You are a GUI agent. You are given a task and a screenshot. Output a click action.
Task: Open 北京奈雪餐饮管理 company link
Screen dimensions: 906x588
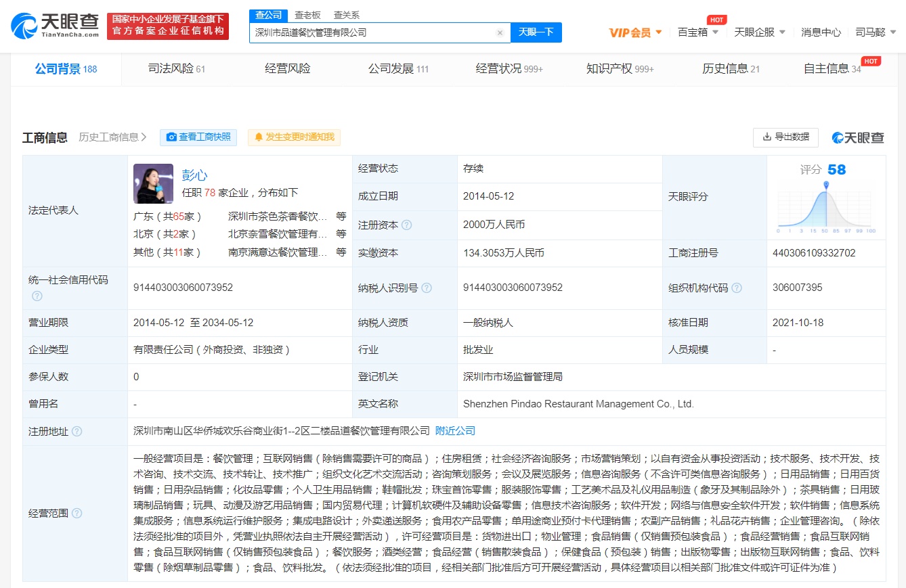pos(278,235)
